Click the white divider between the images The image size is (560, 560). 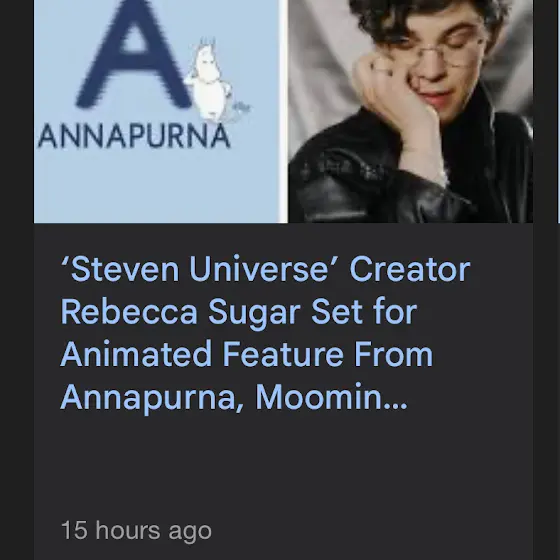pyautogui.click(x=284, y=111)
